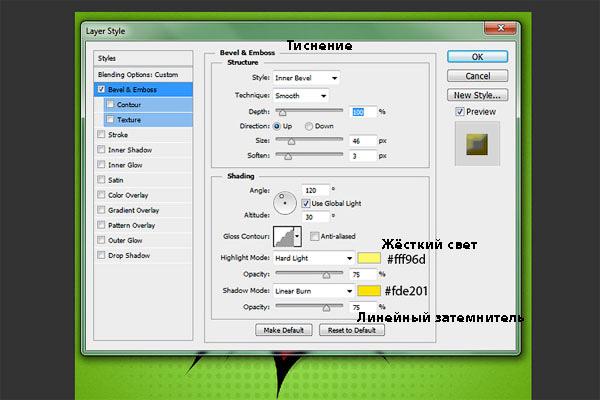Click the Size value input field
Viewport: 600px width, 400px height.
pos(363,141)
